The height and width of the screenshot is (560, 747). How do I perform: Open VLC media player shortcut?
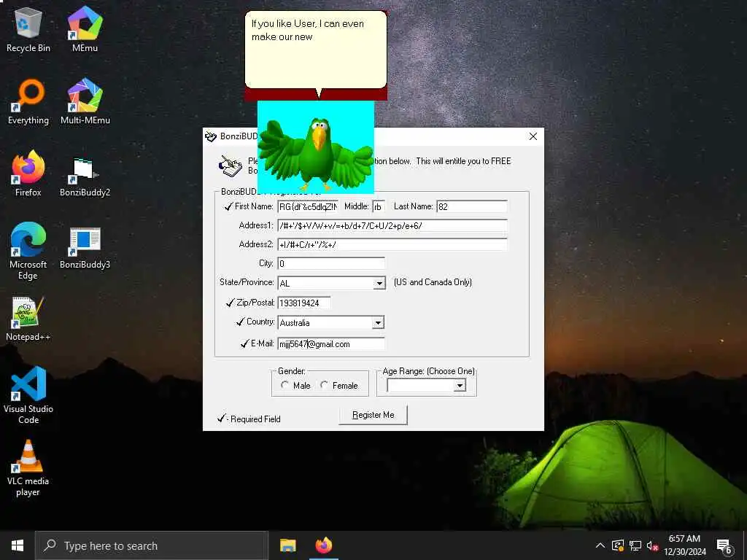point(28,469)
